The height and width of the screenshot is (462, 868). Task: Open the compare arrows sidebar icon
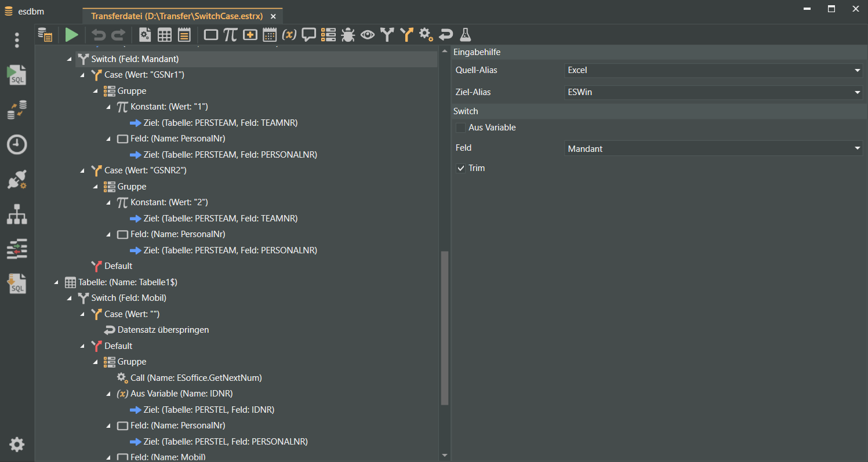tap(17, 249)
